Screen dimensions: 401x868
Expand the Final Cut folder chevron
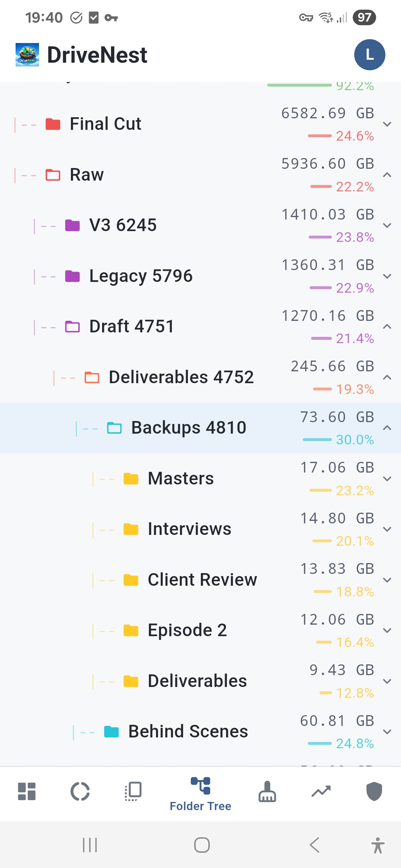(387, 124)
